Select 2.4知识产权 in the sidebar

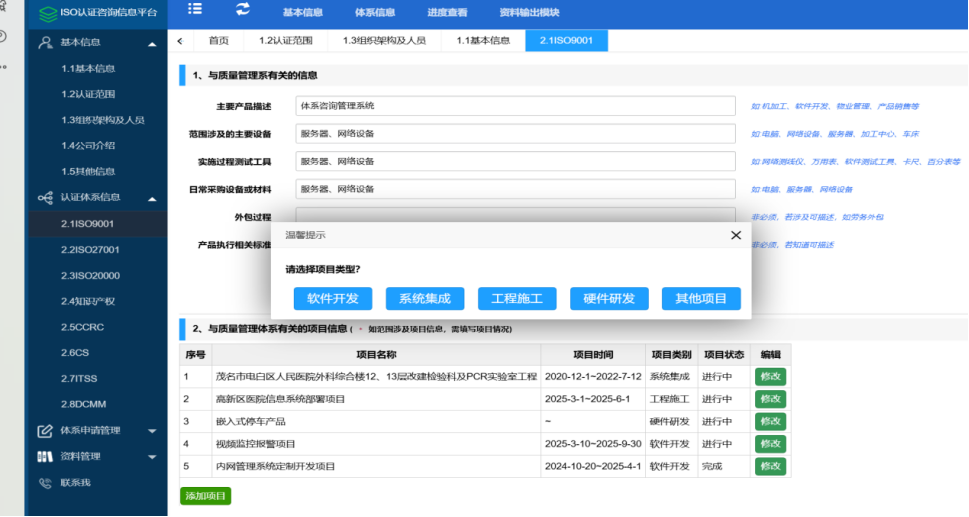point(88,301)
